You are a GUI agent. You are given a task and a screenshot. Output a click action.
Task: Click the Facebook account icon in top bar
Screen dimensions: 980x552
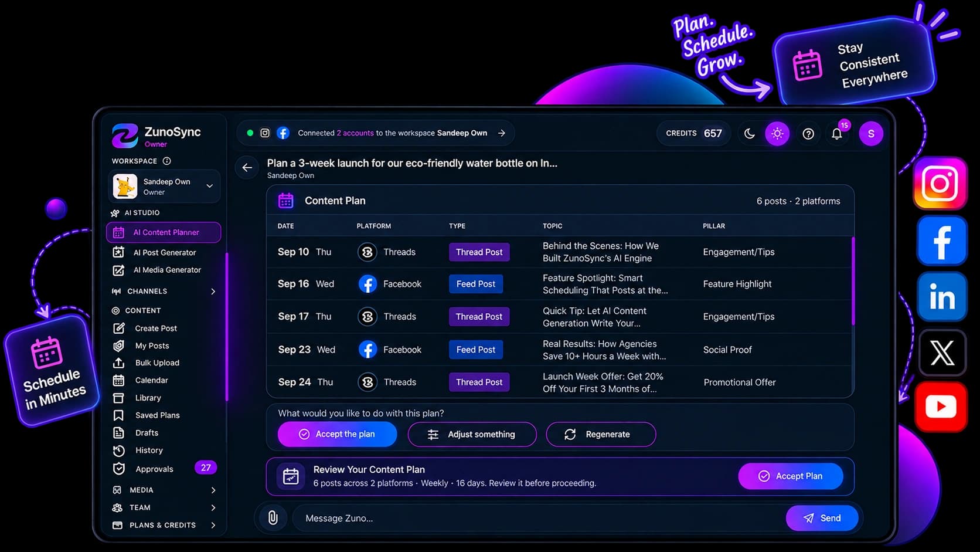coord(283,133)
